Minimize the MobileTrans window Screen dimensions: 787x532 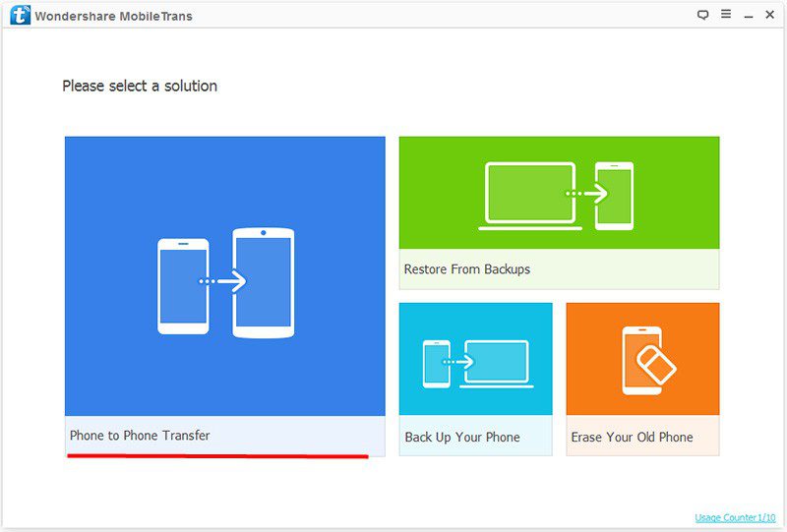pos(749,16)
